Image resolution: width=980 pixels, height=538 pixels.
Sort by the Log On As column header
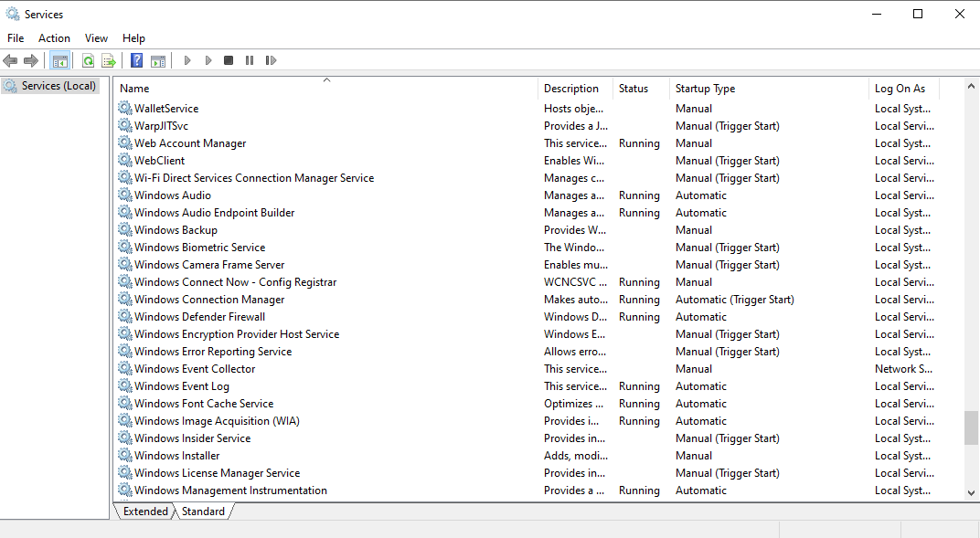coord(904,89)
